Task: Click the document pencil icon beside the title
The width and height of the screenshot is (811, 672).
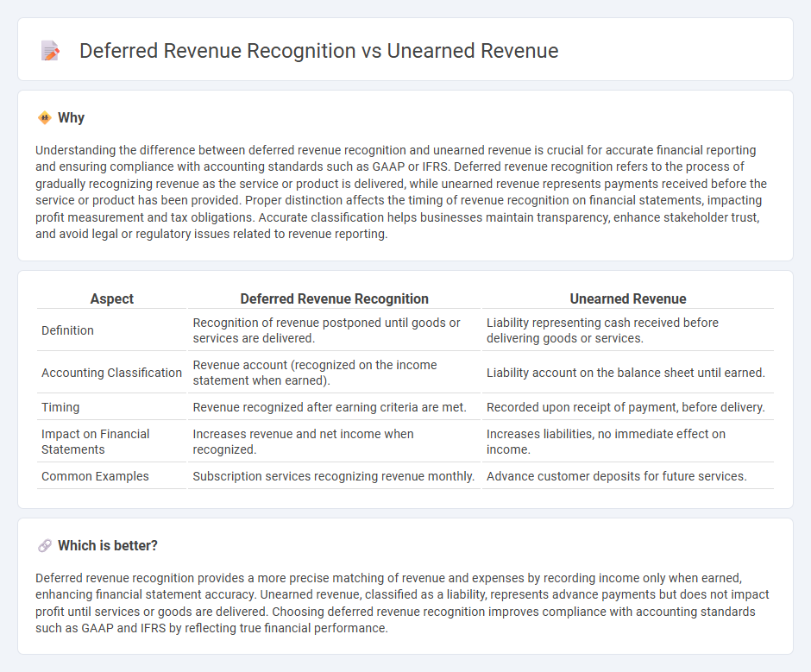Action: pyautogui.click(x=50, y=51)
